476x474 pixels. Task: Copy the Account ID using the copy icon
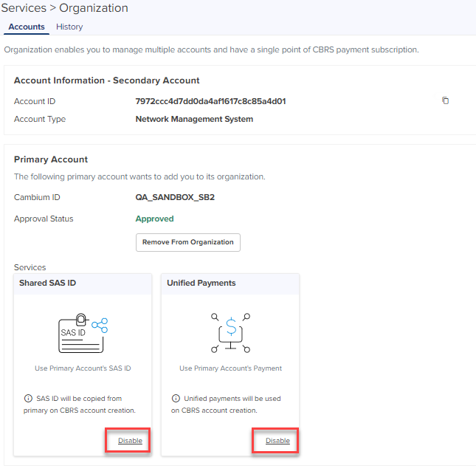pyautogui.click(x=445, y=101)
